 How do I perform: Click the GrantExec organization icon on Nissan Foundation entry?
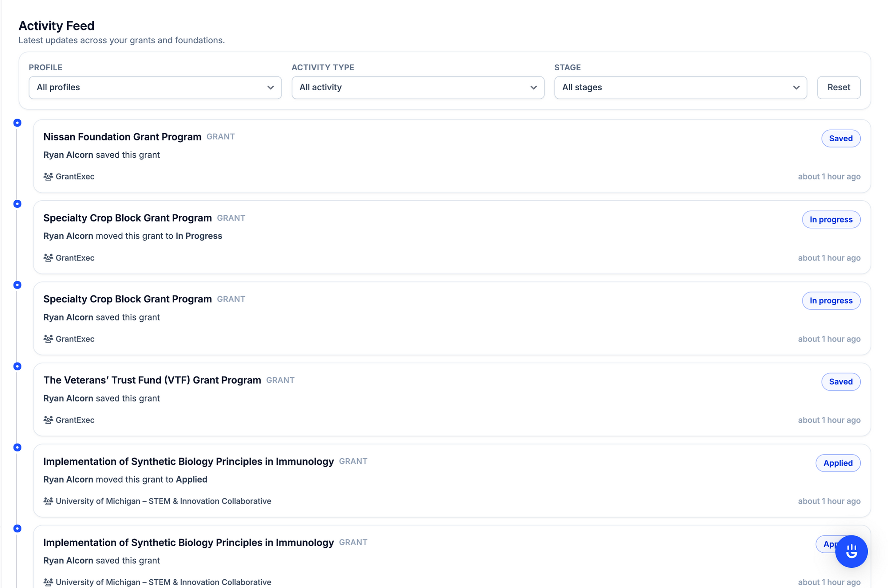coord(48,176)
